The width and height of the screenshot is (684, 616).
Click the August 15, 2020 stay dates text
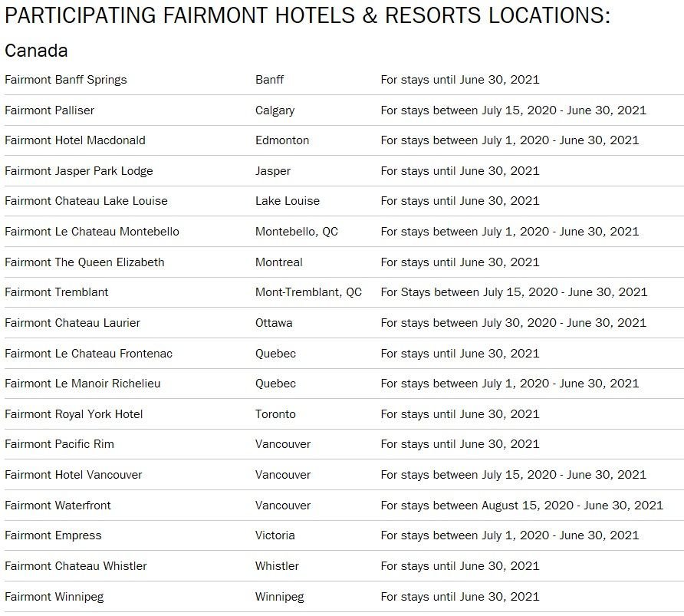[x=521, y=506]
